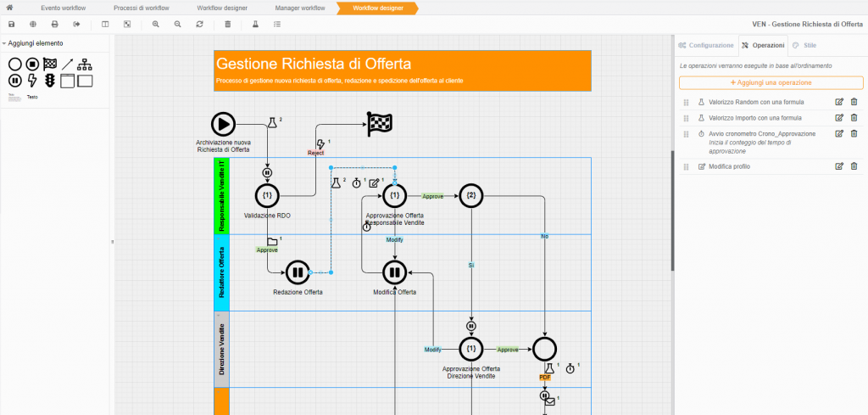Click the save icon in the toolbar
The width and height of the screenshot is (868, 415).
point(11,25)
